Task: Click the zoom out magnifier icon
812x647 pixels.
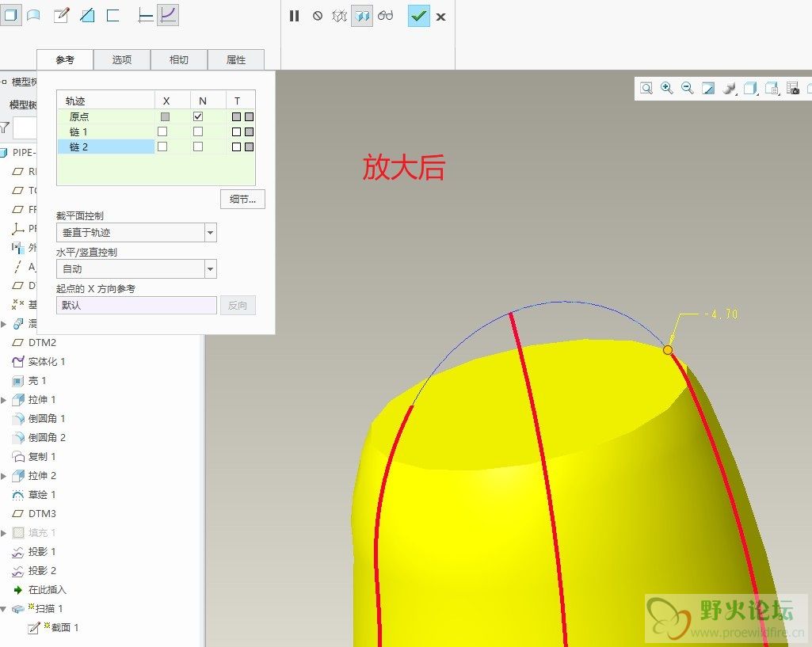Action: coord(688,89)
